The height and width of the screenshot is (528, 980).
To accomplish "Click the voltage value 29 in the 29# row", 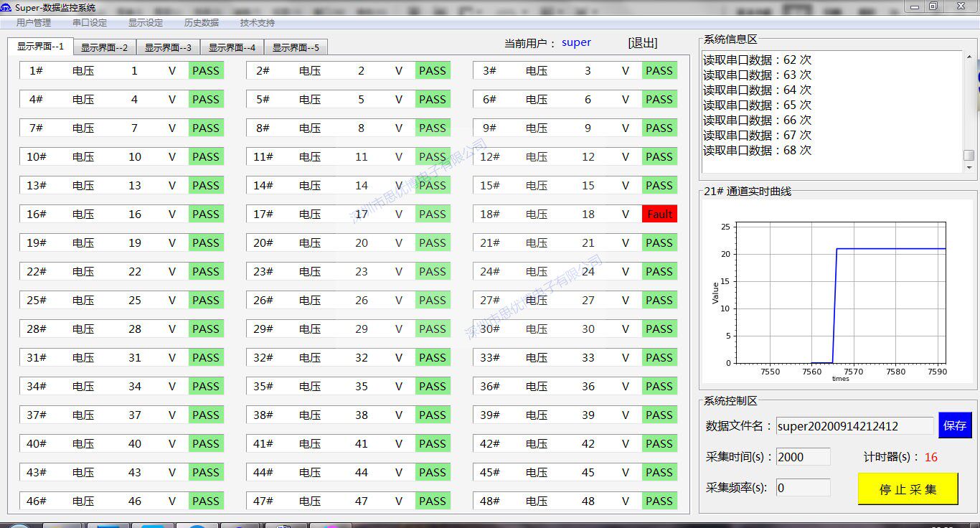I will point(362,329).
